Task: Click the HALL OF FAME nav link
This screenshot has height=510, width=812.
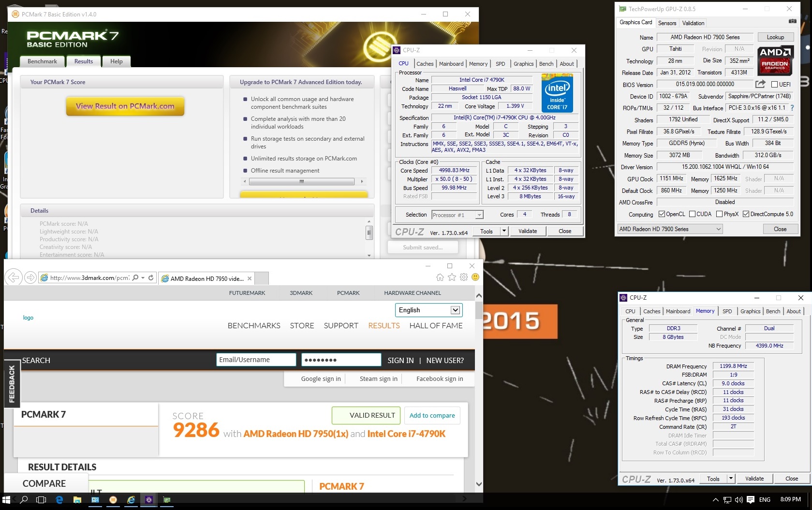Action: (436, 325)
